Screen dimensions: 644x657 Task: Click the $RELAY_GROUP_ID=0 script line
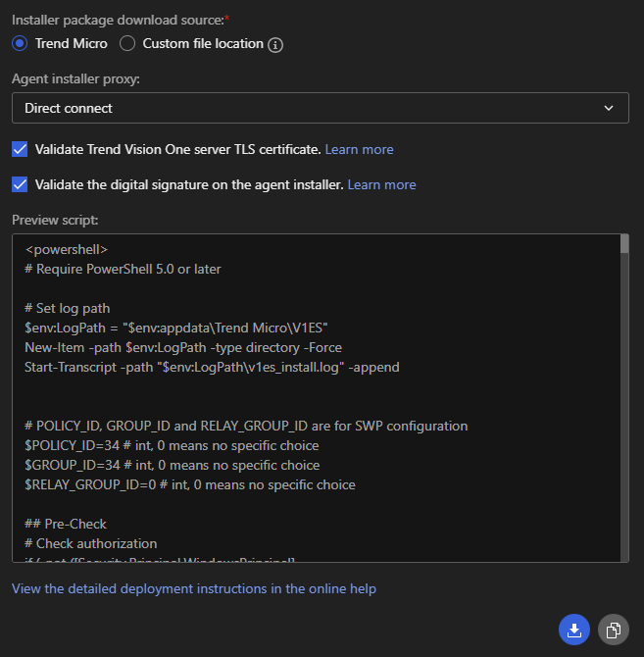[x=190, y=484]
